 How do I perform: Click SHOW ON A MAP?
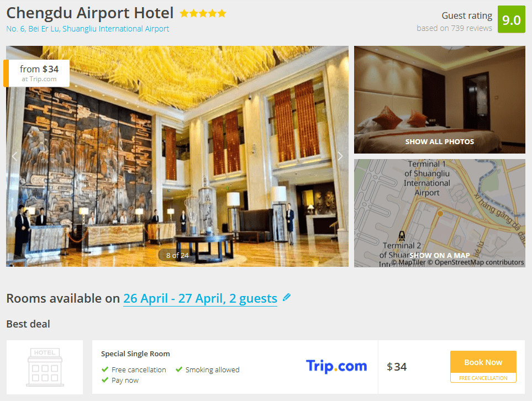click(x=439, y=255)
